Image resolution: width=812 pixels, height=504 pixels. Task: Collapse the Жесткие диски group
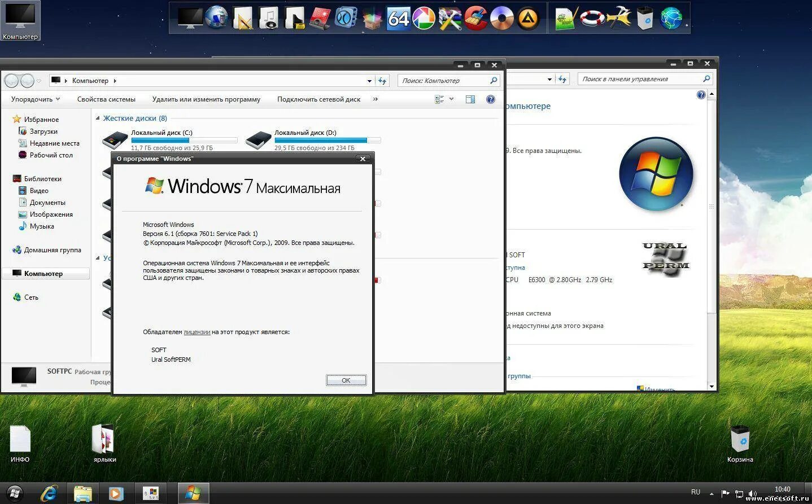(x=98, y=118)
